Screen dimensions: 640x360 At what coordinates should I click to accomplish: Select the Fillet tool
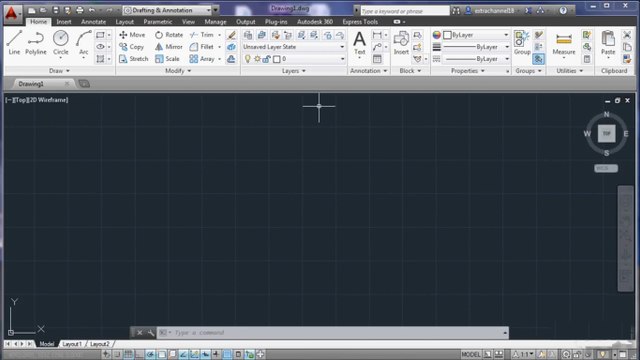point(202,47)
